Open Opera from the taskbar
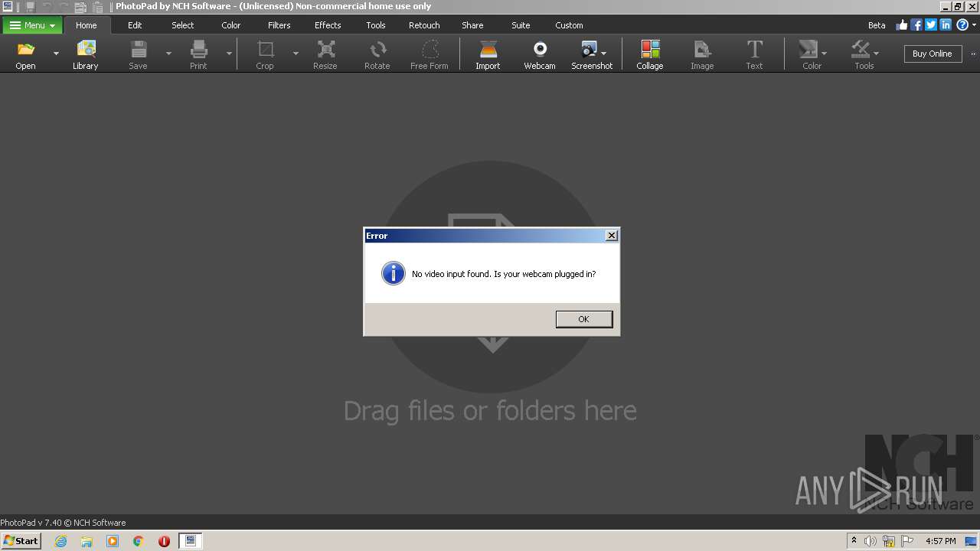 tap(164, 541)
